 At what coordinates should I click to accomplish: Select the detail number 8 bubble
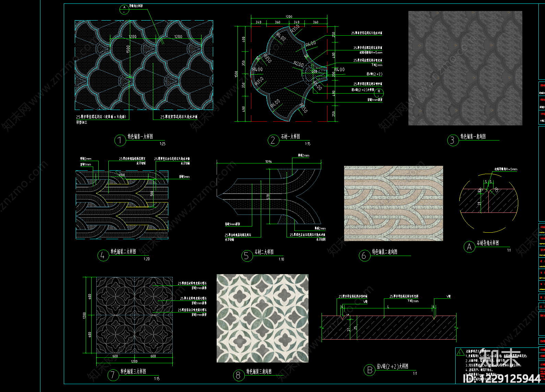pos(238,376)
